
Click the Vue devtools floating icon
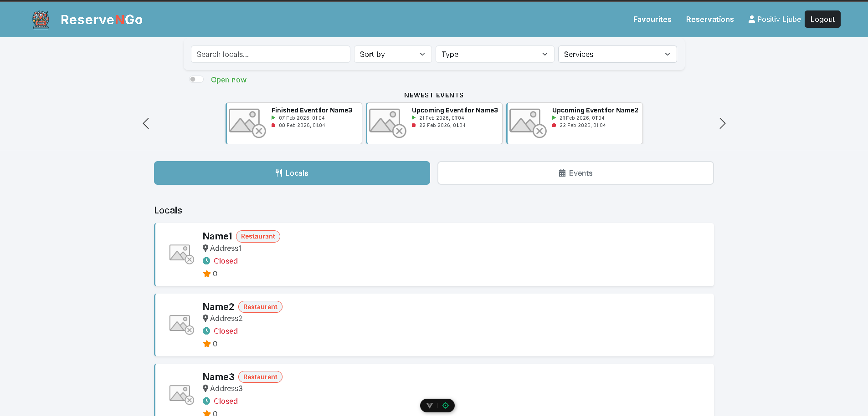click(429, 406)
